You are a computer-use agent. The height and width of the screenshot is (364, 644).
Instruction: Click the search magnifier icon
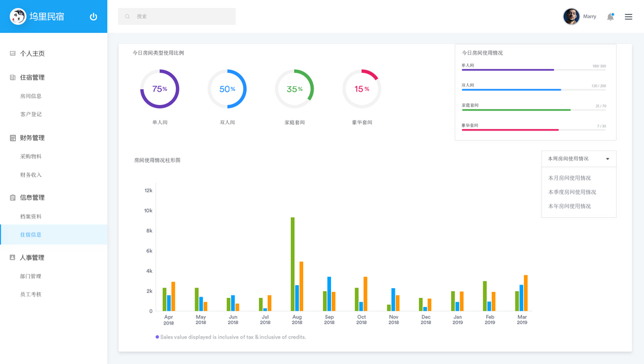coord(127,16)
